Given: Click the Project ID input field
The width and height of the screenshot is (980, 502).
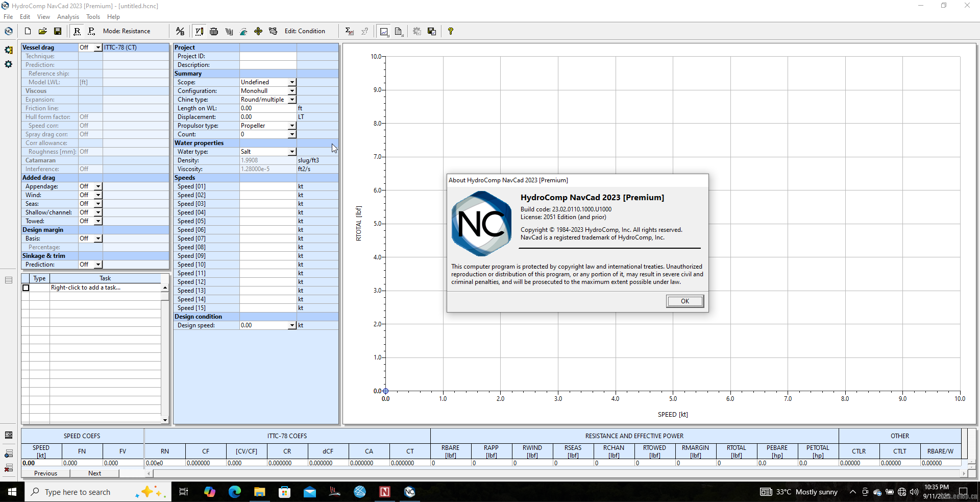Looking at the screenshot, I should pyautogui.click(x=268, y=56).
